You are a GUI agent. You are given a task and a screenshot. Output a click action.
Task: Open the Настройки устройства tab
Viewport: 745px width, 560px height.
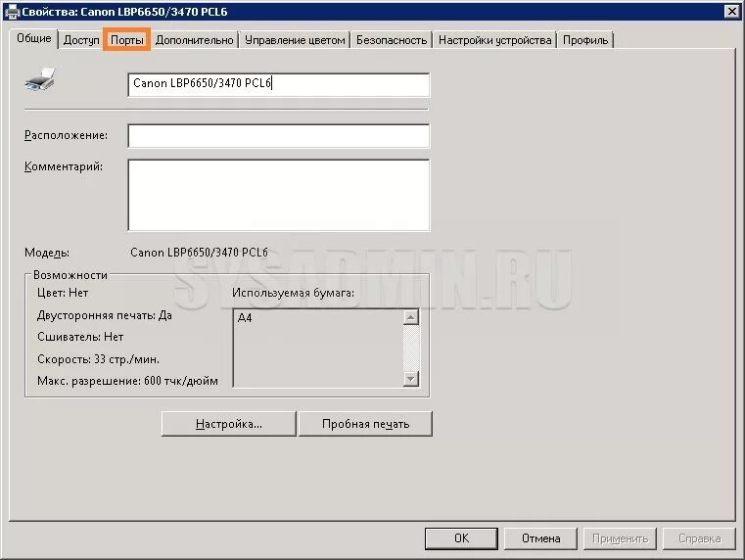(x=494, y=40)
